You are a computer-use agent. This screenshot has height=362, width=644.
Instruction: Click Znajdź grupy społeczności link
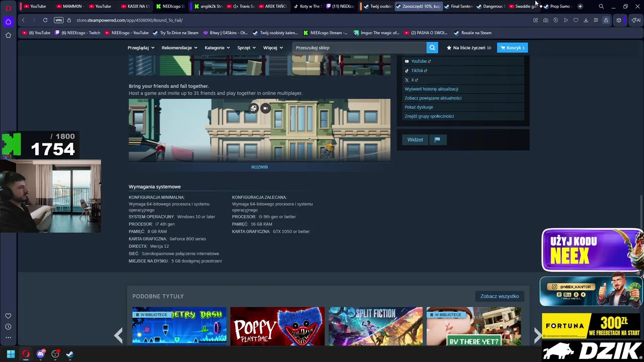click(x=429, y=116)
